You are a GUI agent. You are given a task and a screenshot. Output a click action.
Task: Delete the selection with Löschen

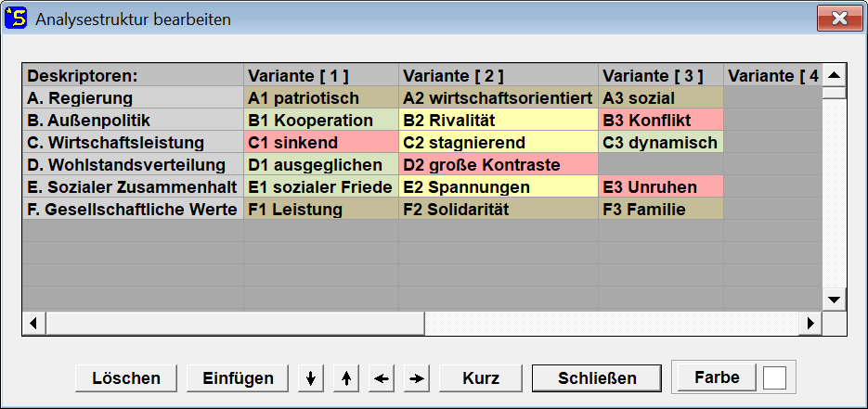[x=126, y=378]
